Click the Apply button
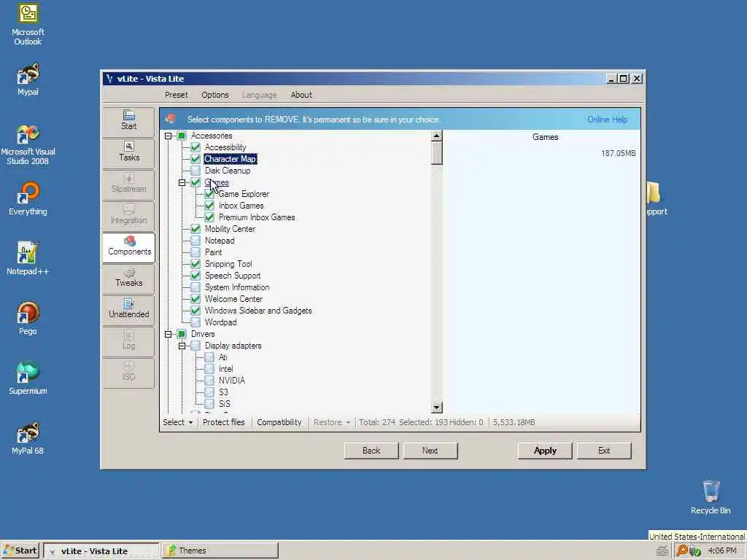 click(545, 451)
